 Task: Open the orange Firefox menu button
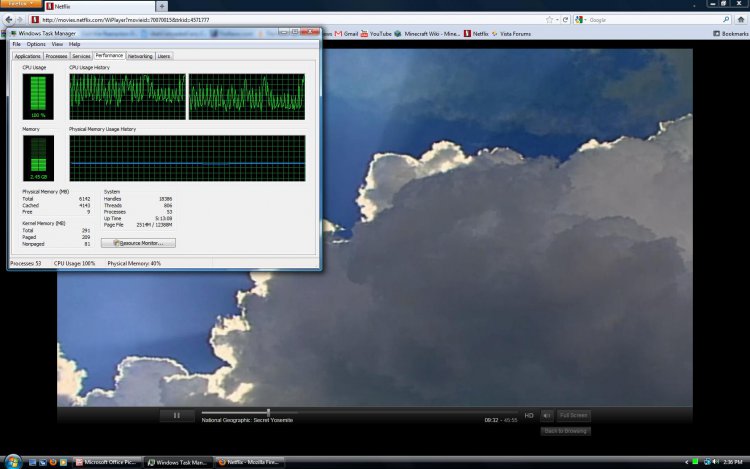pyautogui.click(x=21, y=3)
